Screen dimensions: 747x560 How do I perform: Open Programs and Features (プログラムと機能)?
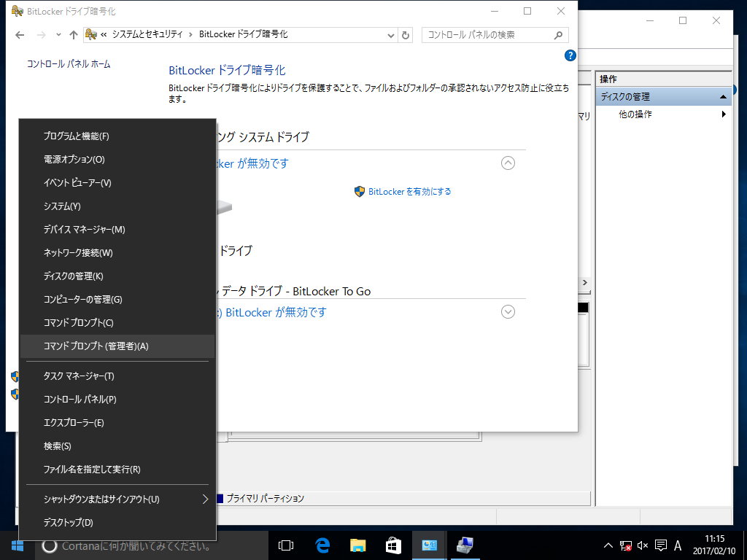tap(117, 136)
